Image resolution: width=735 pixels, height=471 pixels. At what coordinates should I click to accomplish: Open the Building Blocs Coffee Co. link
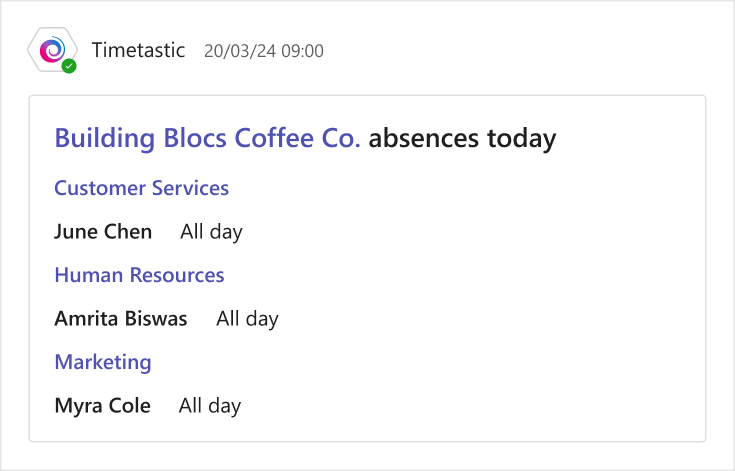tap(207, 138)
